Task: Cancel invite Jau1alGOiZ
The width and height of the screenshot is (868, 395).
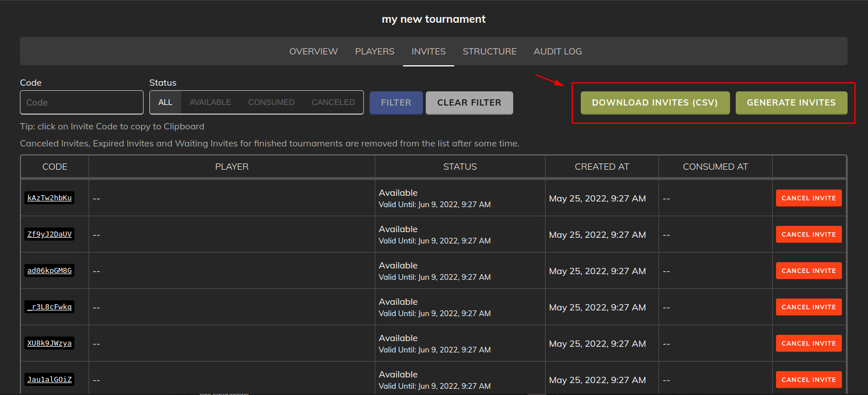Action: click(809, 380)
